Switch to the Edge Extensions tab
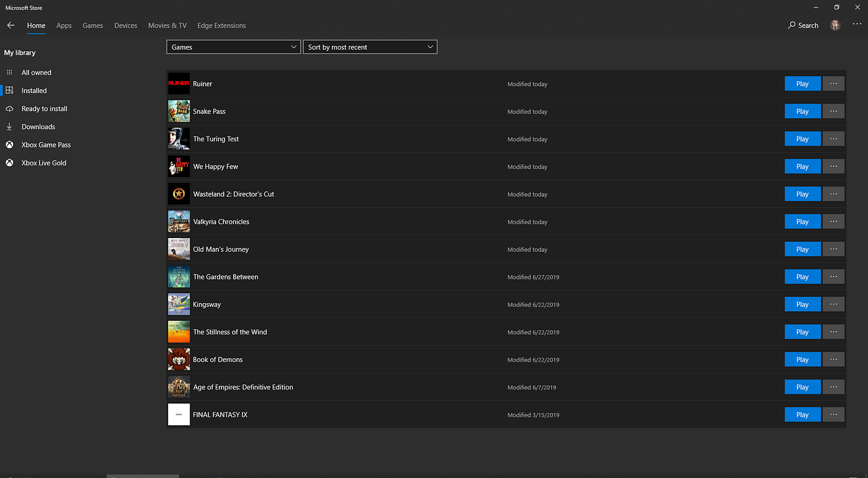 pyautogui.click(x=221, y=25)
